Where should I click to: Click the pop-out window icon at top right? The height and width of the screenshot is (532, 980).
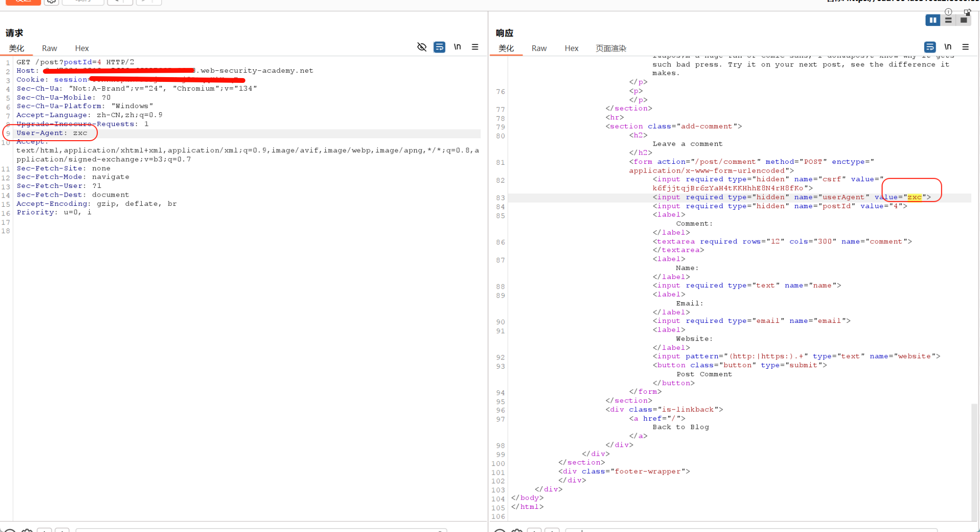(x=967, y=12)
